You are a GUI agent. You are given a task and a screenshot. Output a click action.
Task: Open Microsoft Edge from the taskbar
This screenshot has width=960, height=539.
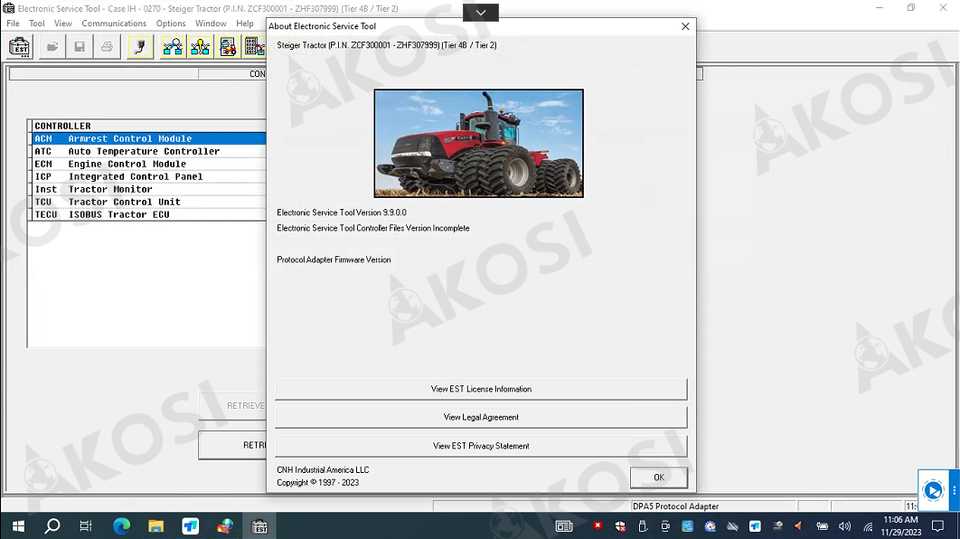[121, 526]
